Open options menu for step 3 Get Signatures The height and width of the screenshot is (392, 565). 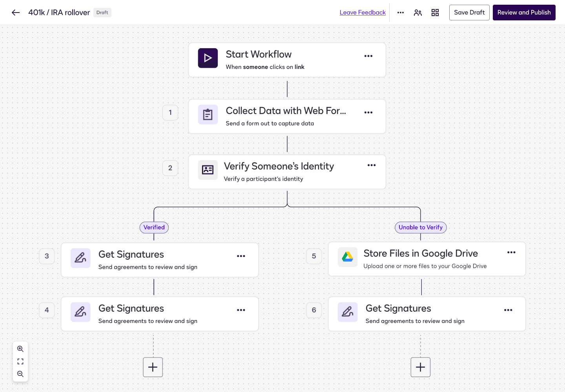point(241,256)
